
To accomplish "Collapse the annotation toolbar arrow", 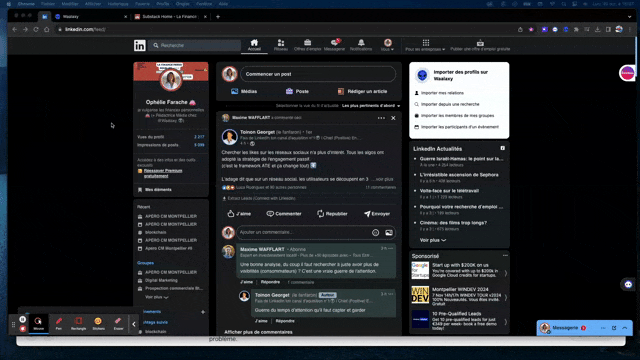I will pos(134,324).
